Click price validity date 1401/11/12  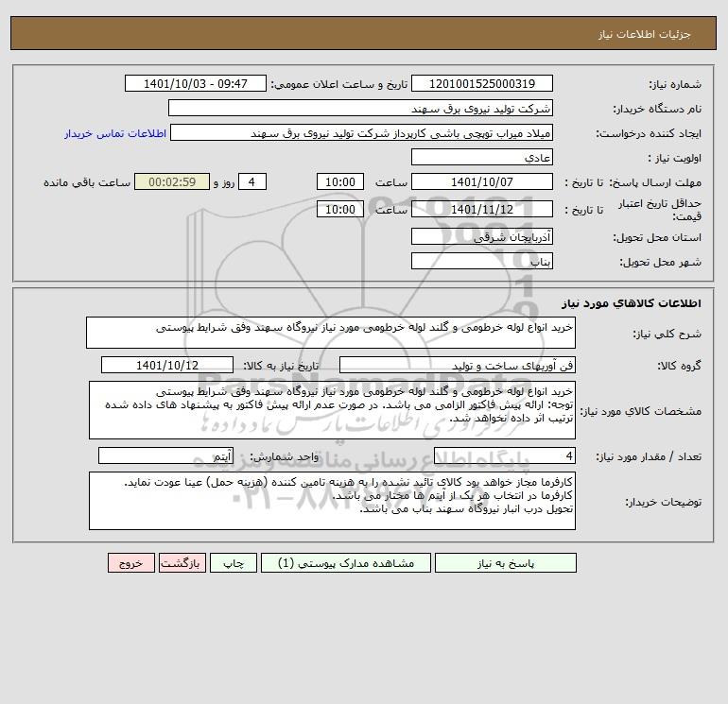click(482, 209)
